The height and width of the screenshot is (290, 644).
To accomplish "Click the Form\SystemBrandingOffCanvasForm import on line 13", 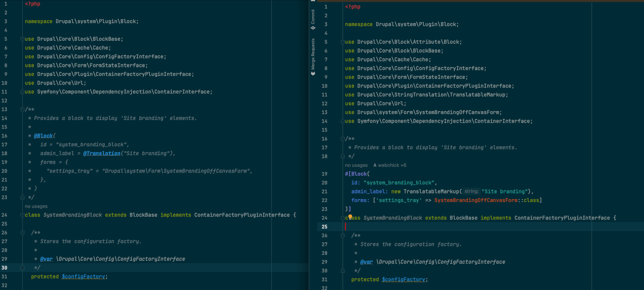I will point(423,112).
